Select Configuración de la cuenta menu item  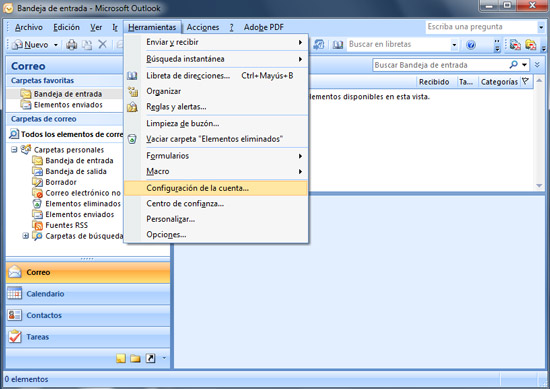[216, 188]
